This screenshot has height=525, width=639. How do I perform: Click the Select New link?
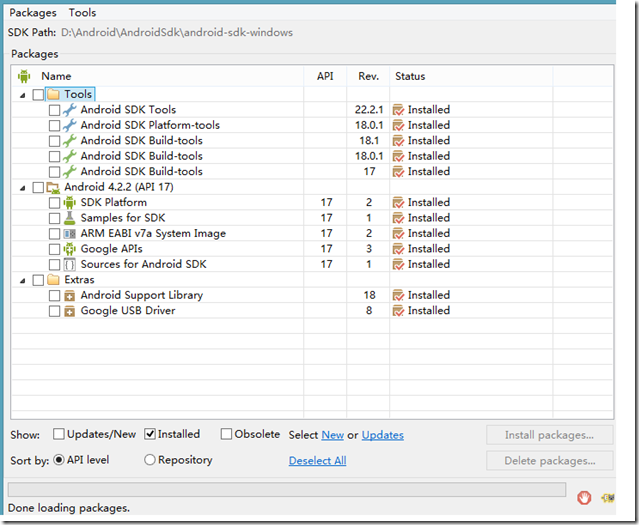click(333, 435)
